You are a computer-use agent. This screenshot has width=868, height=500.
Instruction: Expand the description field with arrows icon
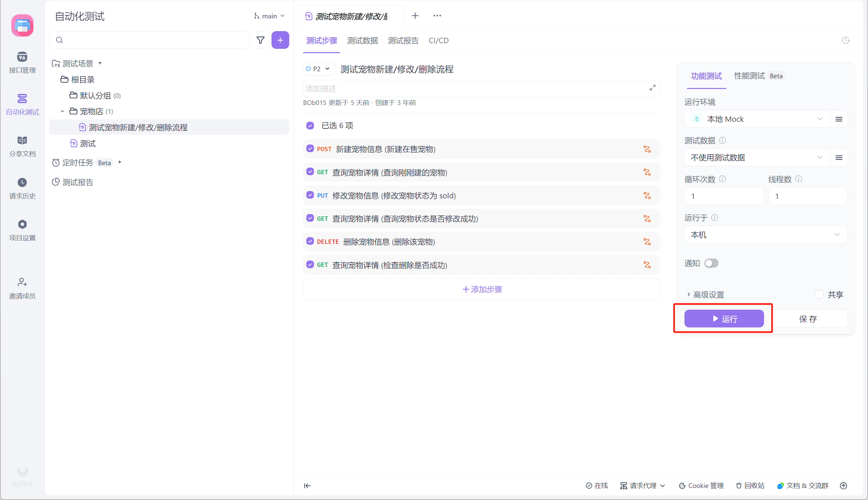[x=652, y=88]
